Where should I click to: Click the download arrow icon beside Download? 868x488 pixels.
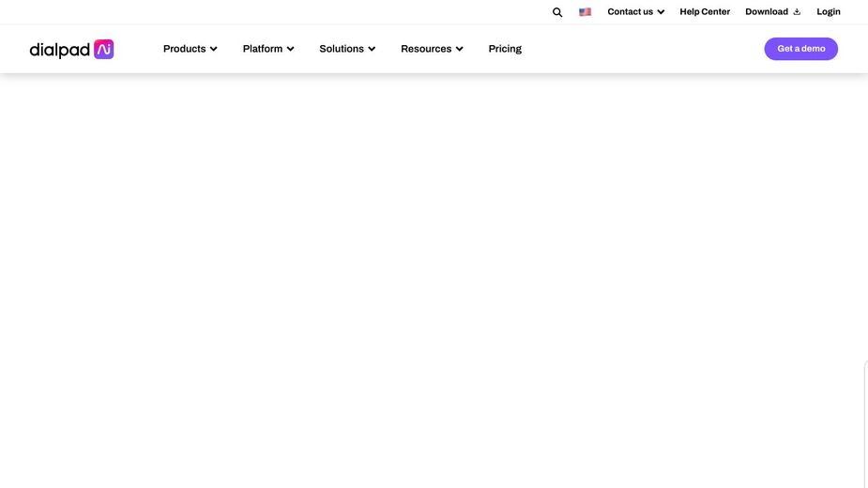797,12
